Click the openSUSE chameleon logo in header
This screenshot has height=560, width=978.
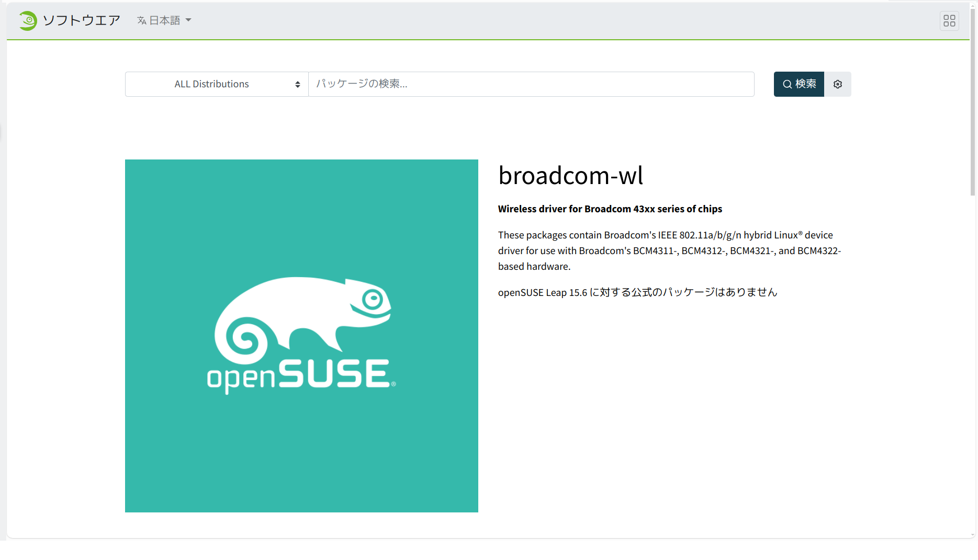coord(28,20)
